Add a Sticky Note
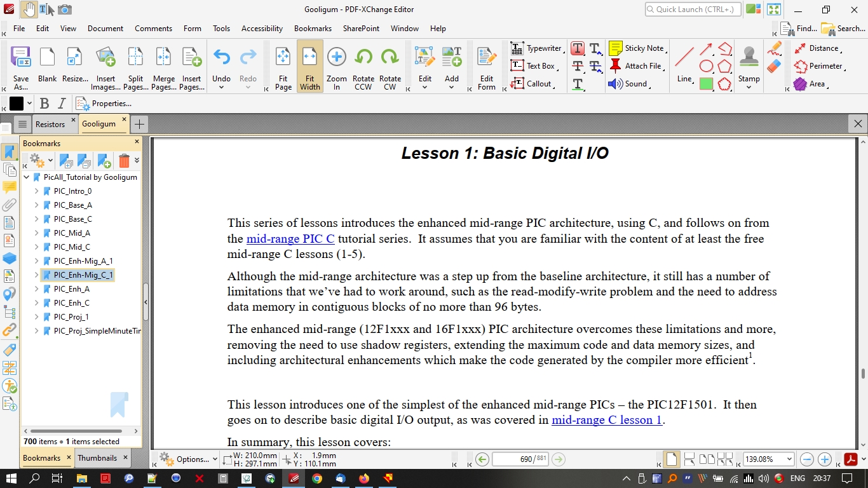The height and width of the screenshot is (488, 868). click(637, 48)
